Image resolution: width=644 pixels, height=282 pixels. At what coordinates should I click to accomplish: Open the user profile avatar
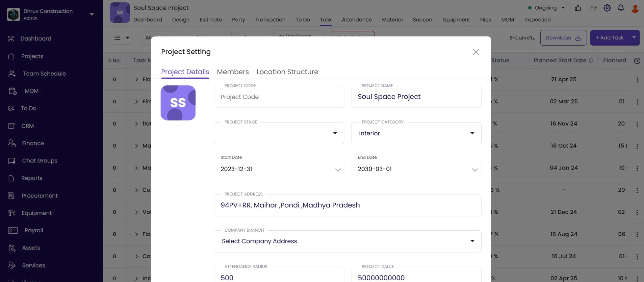(x=635, y=8)
